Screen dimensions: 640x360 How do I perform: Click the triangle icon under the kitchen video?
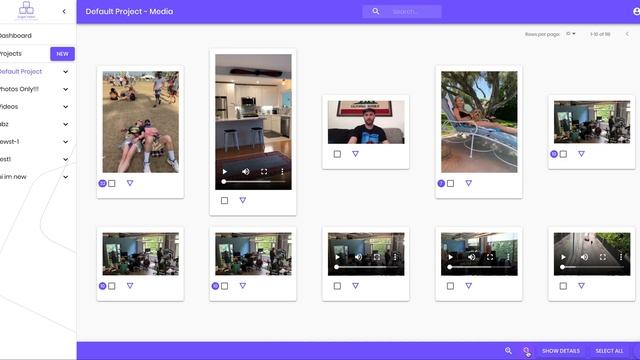pyautogui.click(x=242, y=200)
